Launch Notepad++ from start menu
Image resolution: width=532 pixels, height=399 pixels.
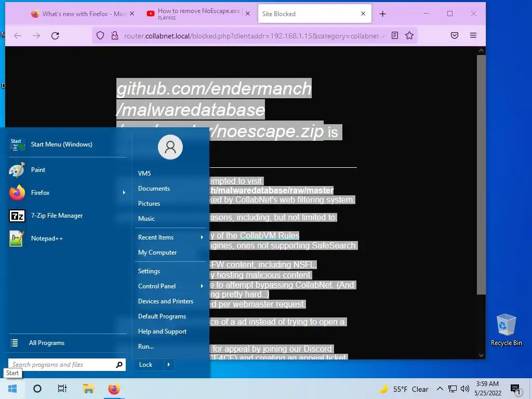click(67, 238)
